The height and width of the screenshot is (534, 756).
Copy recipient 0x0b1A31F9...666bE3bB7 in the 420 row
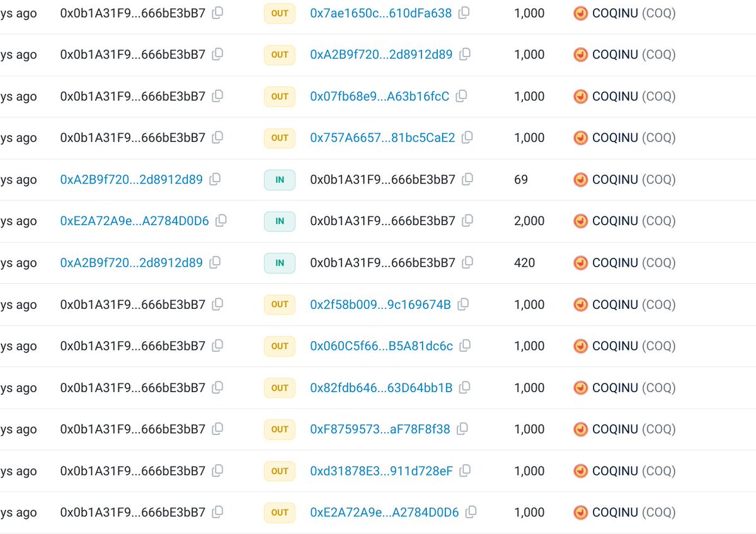[x=467, y=262]
